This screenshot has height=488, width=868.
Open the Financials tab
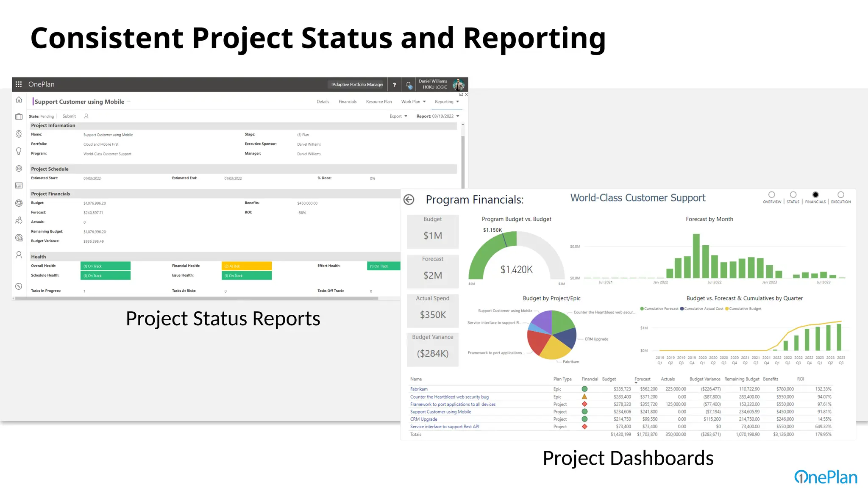coord(348,102)
